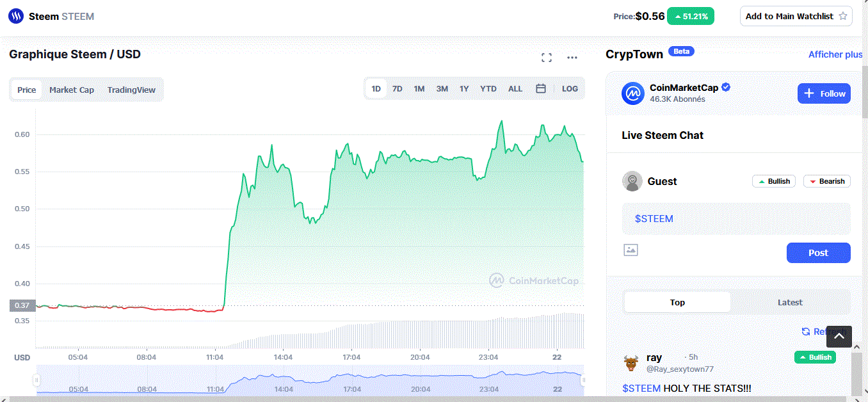Click the Post button
Screen dimensions: 868x402
tap(818, 253)
